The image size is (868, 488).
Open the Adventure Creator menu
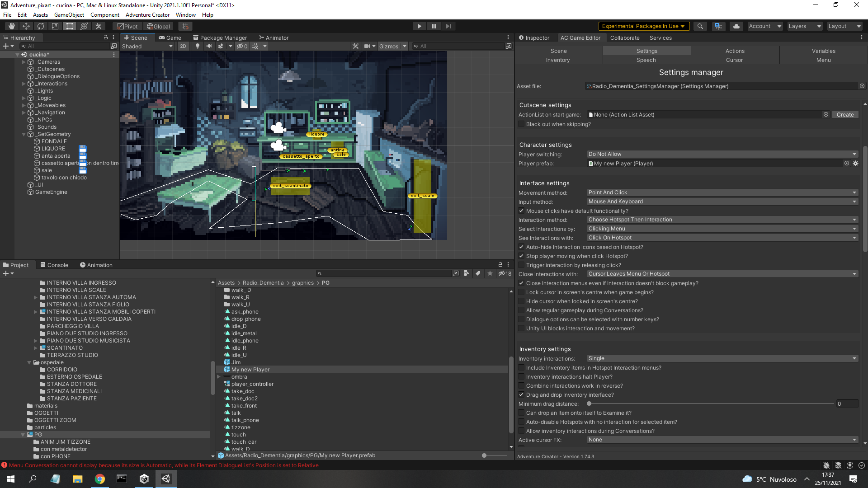tap(147, 15)
